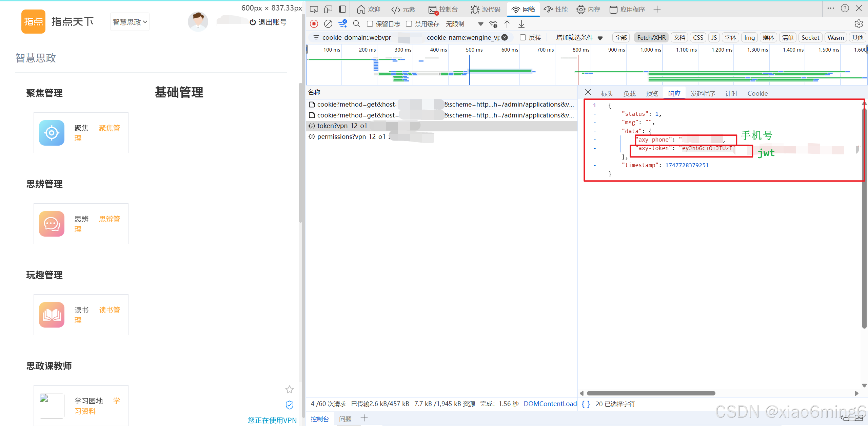This screenshot has width=868, height=426.
Task: Import HAR file with upload arrow
Action: [507, 24]
